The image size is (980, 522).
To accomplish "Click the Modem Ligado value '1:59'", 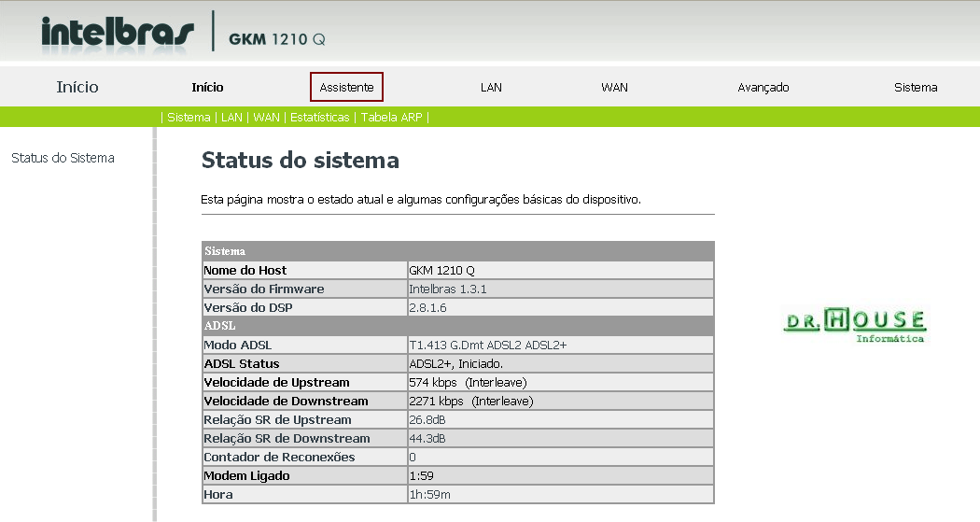I will click(421, 475).
